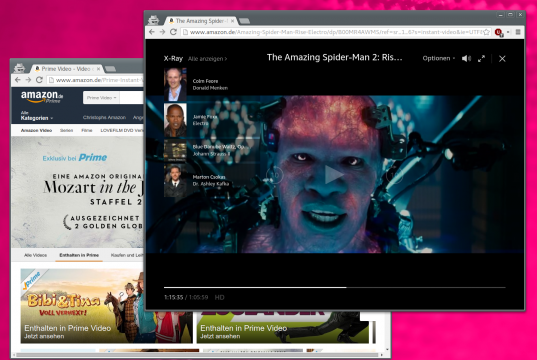Open the red uBlock extension icon
Viewport: 537px width, 360px height.
coord(499,32)
